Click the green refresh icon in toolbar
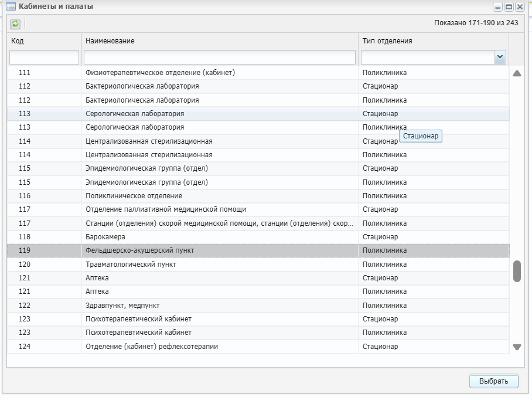This screenshot has height=400, width=532. pos(15,23)
